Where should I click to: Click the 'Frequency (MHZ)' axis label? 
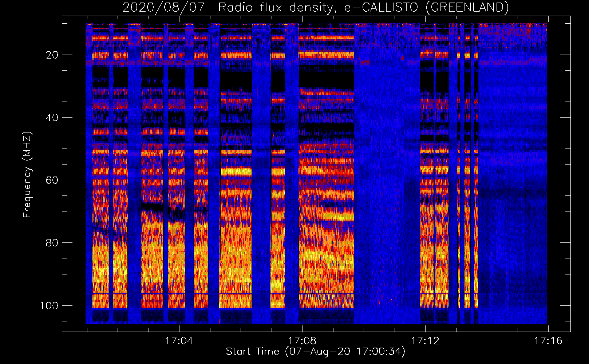pyautogui.click(x=27, y=175)
